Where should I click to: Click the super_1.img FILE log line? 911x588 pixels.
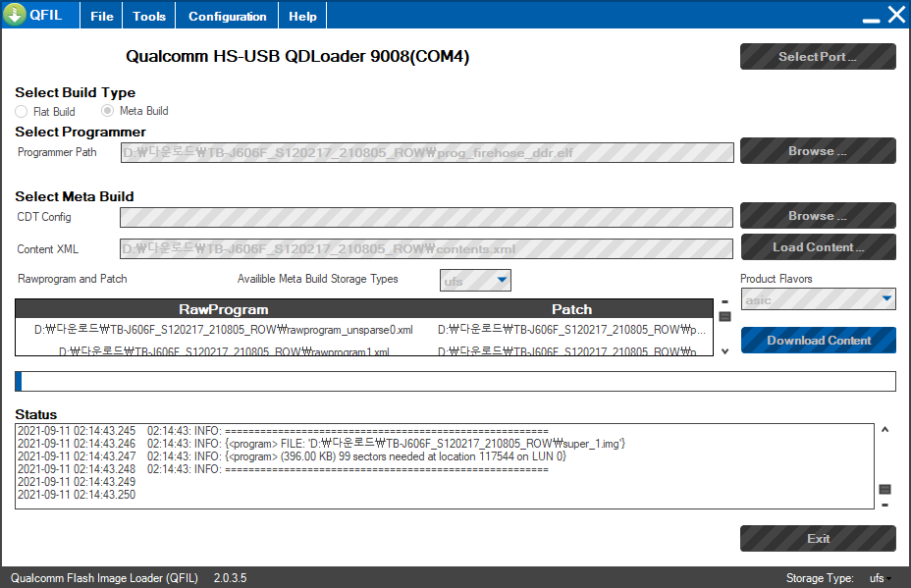[x=321, y=444]
